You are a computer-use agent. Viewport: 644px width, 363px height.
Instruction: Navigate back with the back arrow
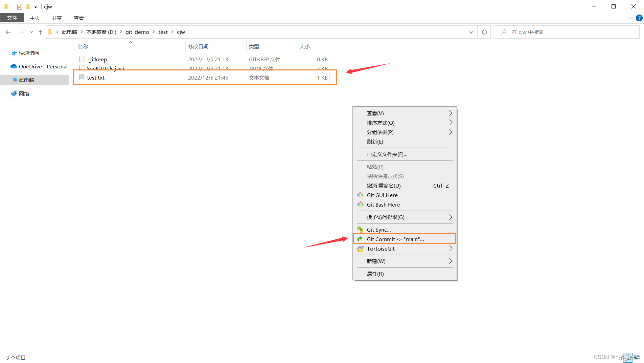8,32
